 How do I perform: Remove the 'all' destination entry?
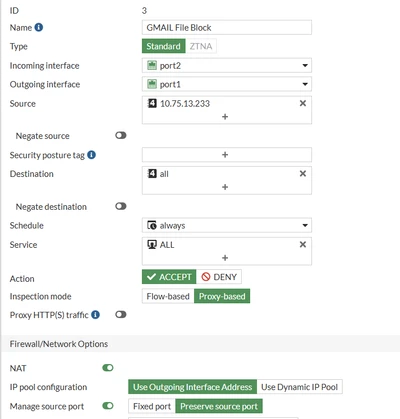pos(303,174)
